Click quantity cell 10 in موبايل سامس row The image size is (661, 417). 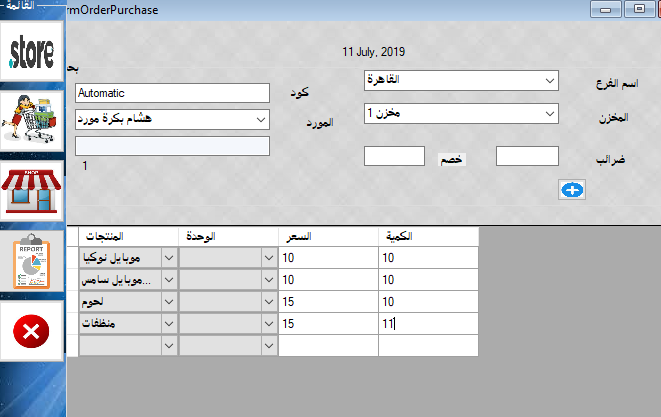click(428, 279)
